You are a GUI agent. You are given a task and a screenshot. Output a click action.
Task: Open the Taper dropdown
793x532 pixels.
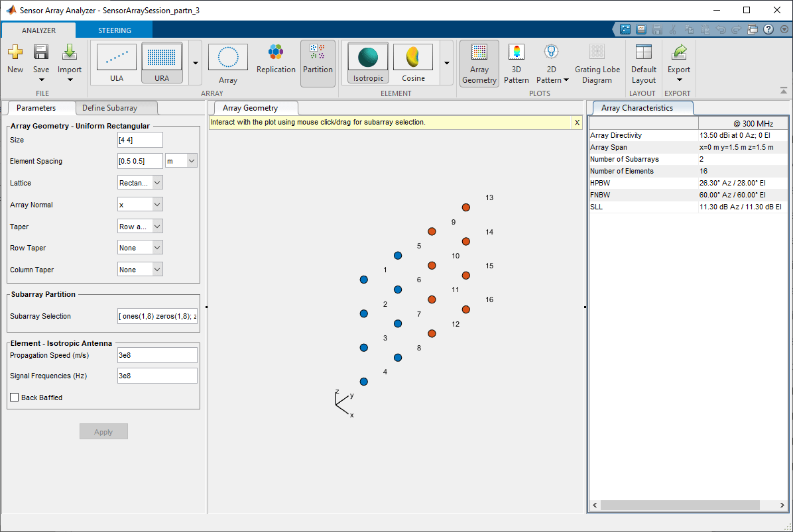[157, 227]
